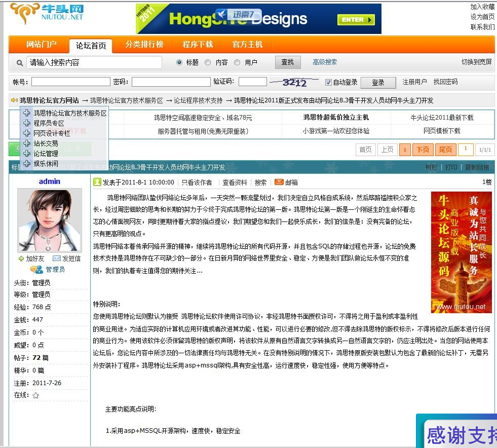Viewport: 497px width, 448px height.
Task: Toggle the 自动登录 checkbox
Action: pyautogui.click(x=328, y=83)
